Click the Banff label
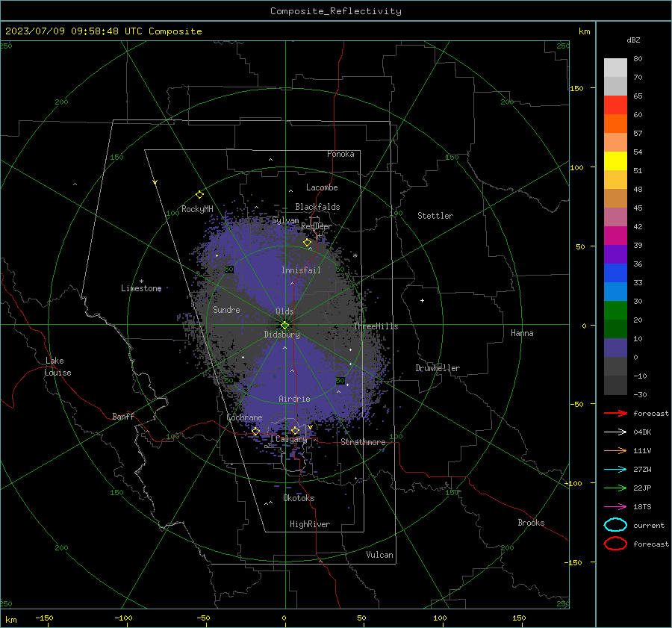672x628 pixels. click(x=123, y=417)
